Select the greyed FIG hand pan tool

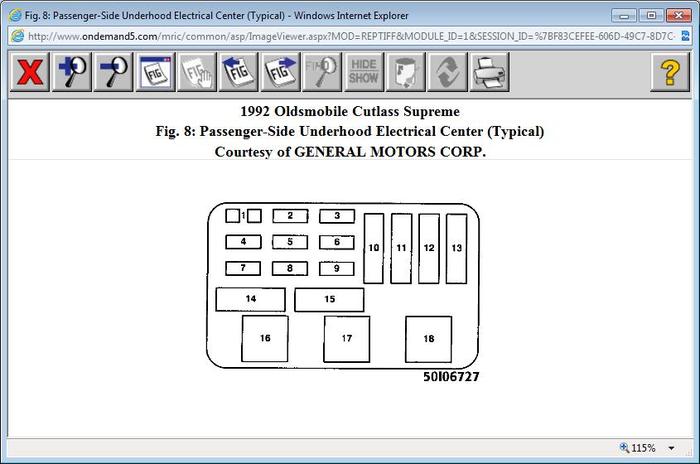pos(196,72)
